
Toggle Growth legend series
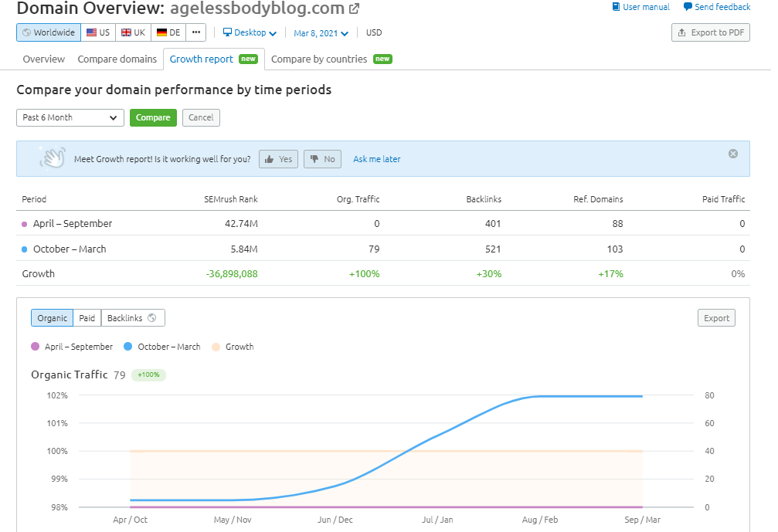coord(233,347)
